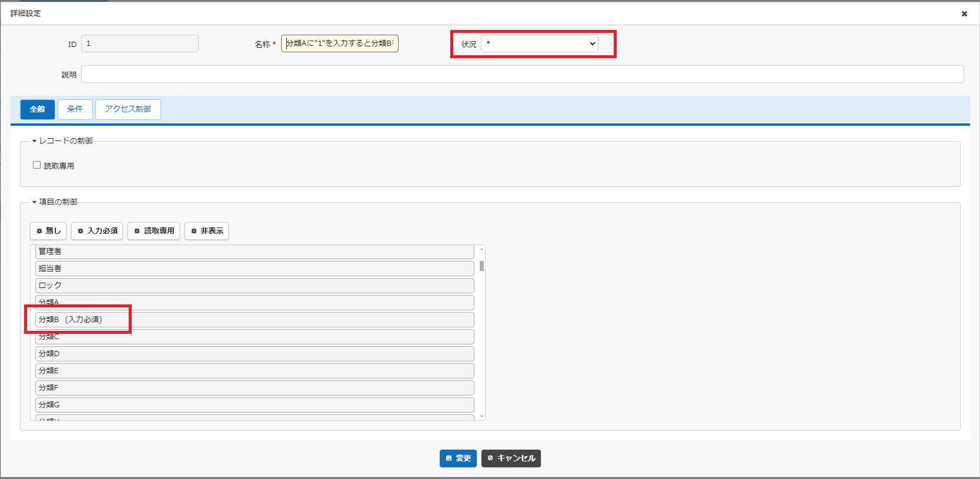Click the 無し button

(x=48, y=231)
